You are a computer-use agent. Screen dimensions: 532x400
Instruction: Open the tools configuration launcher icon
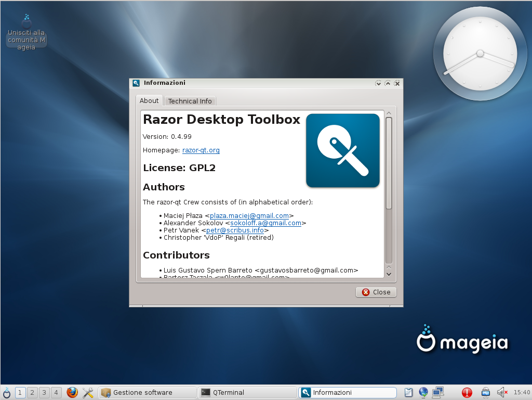88,393
